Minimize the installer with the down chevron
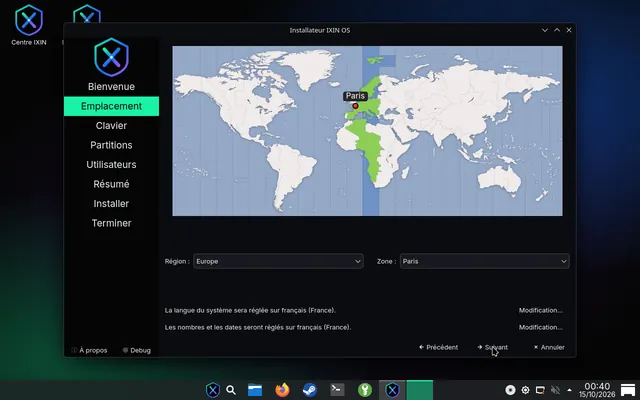 (545, 30)
